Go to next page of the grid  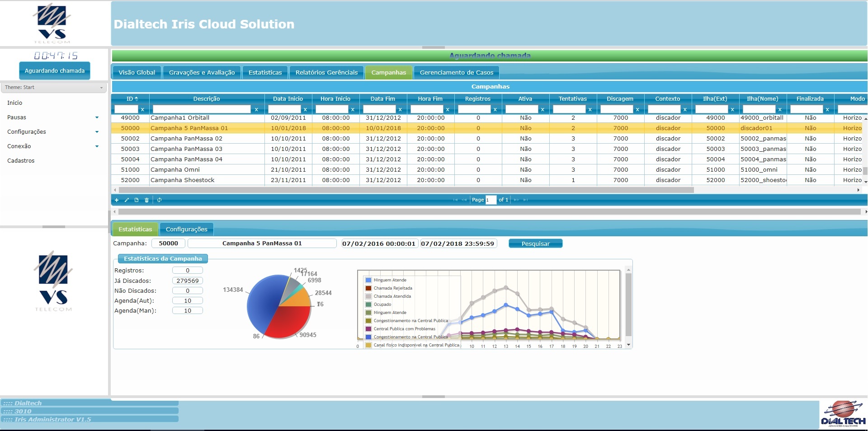[516, 200]
